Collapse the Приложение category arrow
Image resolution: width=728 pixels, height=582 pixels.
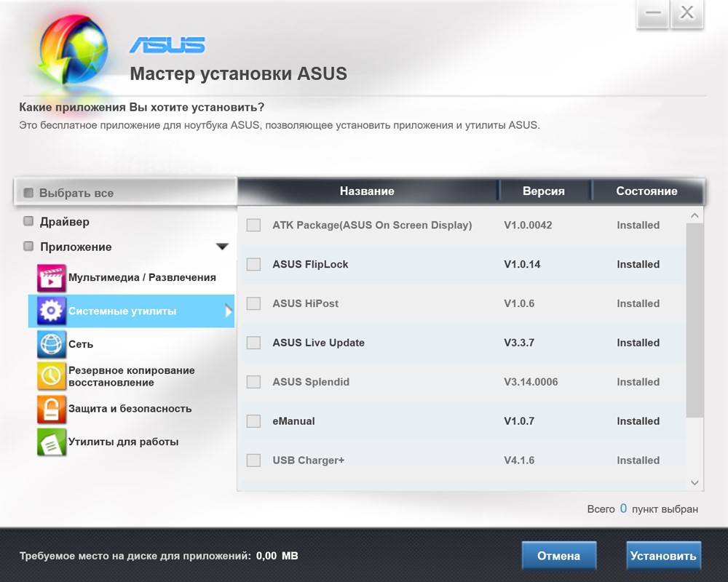[x=222, y=247]
